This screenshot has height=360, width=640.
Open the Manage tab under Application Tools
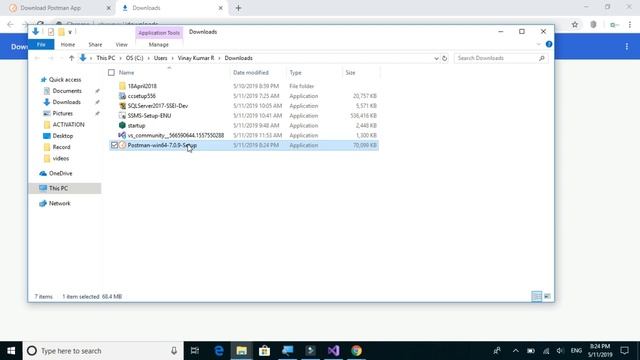[159, 44]
